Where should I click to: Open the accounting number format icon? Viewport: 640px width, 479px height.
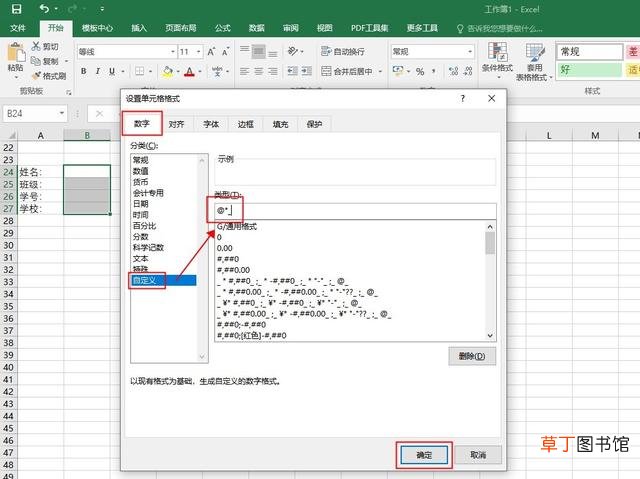click(398, 71)
